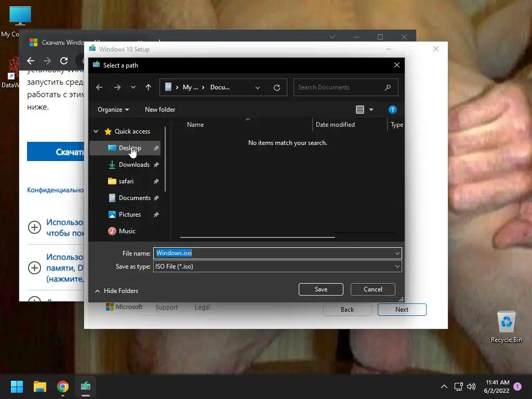This screenshot has height=399, width=532.
Task: Open Legal link in Windows 10 Setup
Action: tap(202, 308)
